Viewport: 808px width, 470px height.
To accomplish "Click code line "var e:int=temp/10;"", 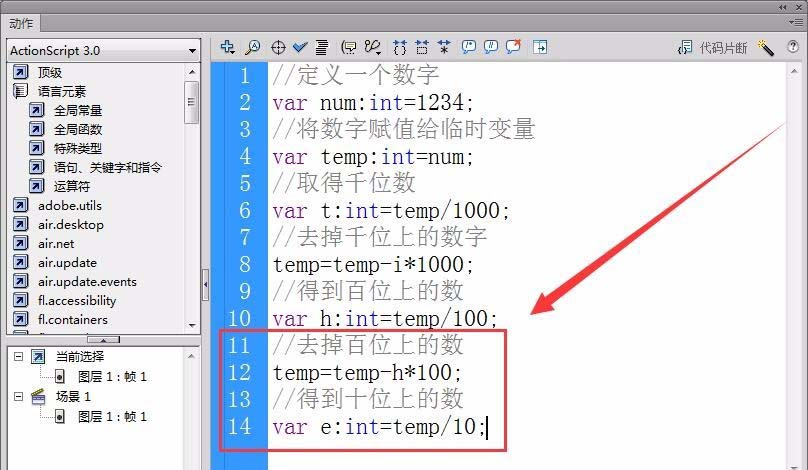I will point(379,427).
